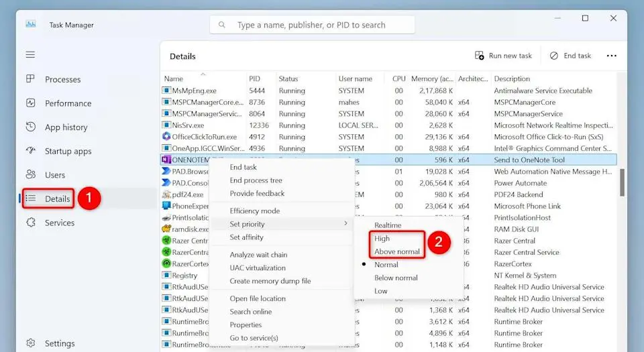Choose End task in context menu
Image resolution: width=644 pixels, height=352 pixels.
[243, 167]
